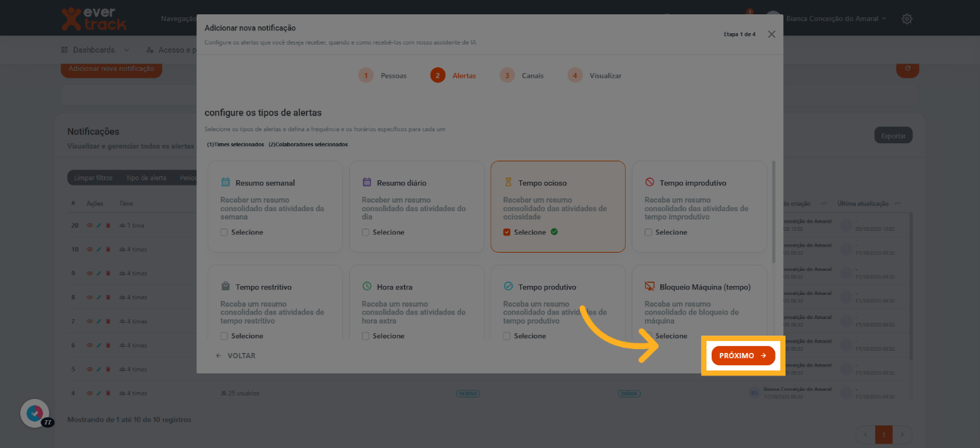Close the Adicionar nova notificação dialog
The width and height of the screenshot is (980, 448).
[771, 34]
